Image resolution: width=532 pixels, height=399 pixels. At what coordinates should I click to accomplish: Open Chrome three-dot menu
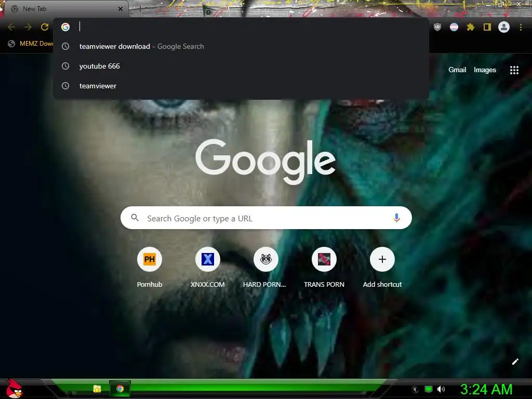click(x=521, y=27)
